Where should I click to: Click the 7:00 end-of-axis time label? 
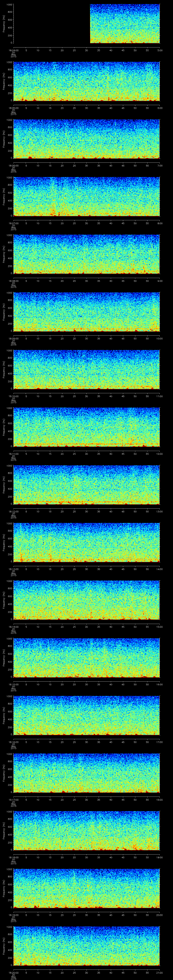click(160, 166)
